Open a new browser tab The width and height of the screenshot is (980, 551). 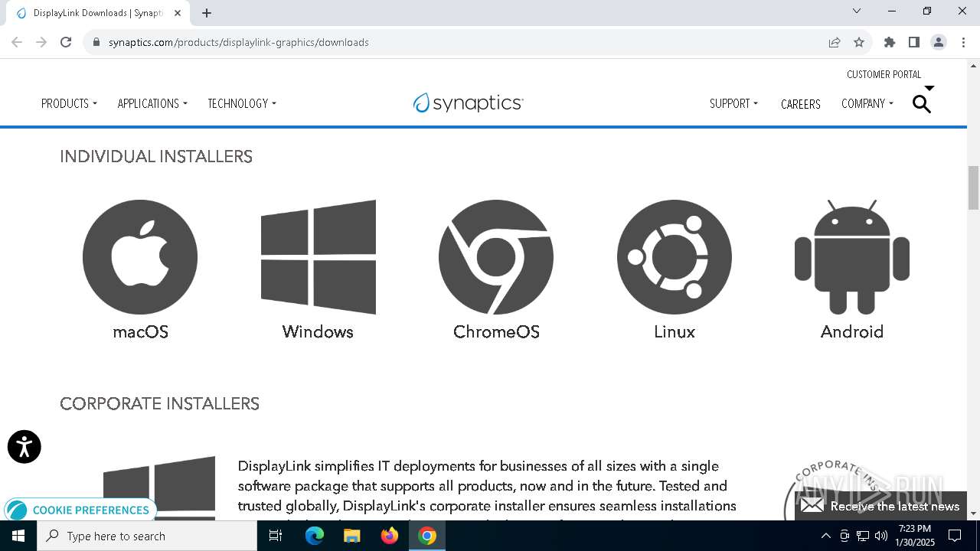click(x=207, y=13)
